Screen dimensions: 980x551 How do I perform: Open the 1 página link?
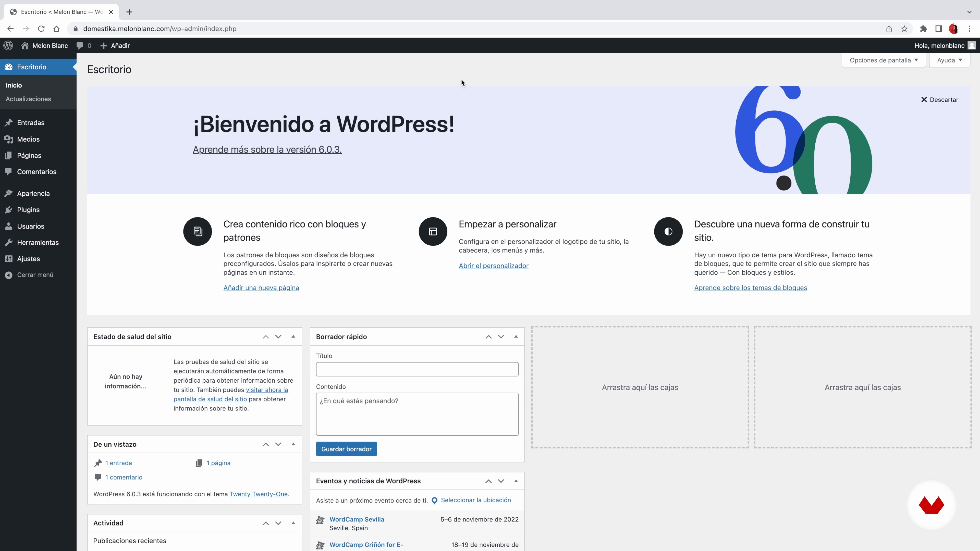point(218,463)
